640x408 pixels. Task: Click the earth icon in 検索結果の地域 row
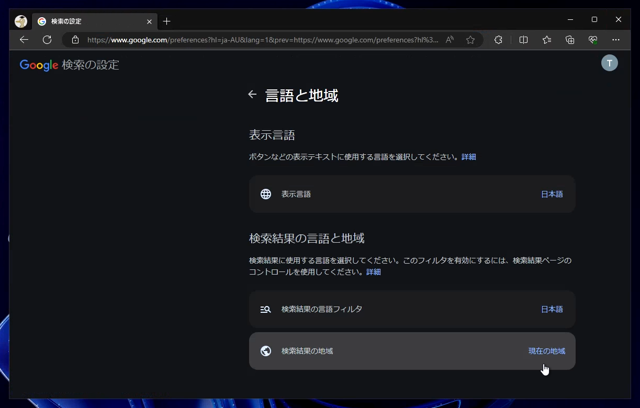coord(266,351)
